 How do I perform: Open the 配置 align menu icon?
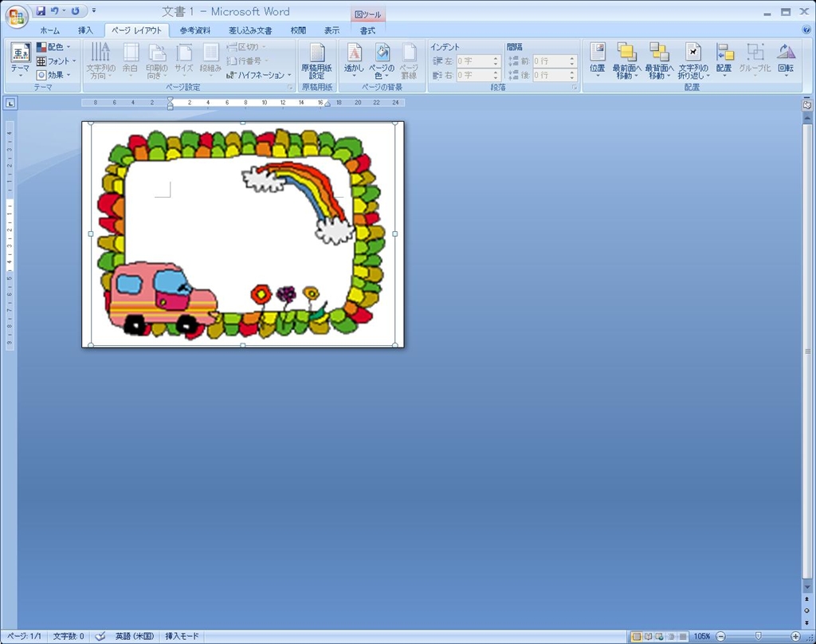click(724, 60)
